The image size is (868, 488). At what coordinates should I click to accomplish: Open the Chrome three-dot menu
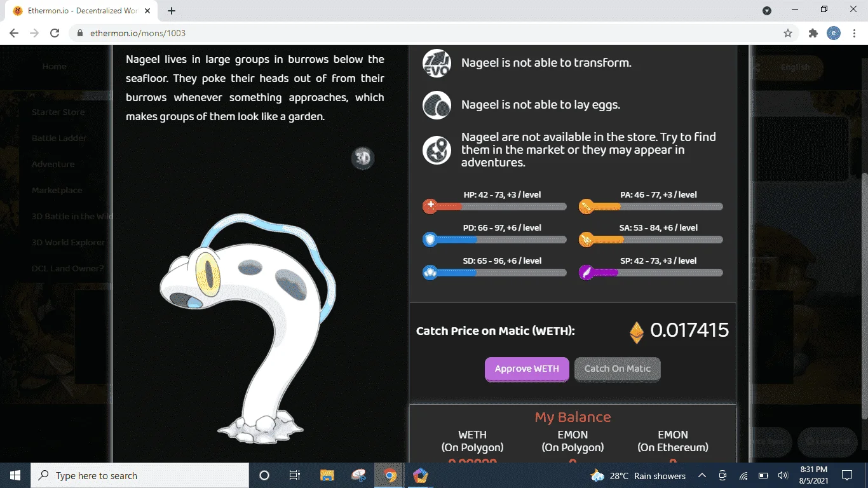(854, 33)
